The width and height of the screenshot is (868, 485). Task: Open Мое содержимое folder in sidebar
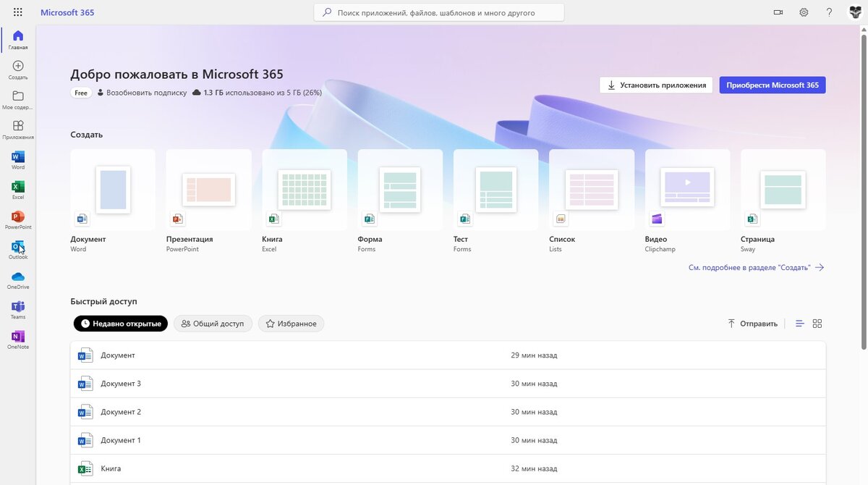click(x=18, y=100)
